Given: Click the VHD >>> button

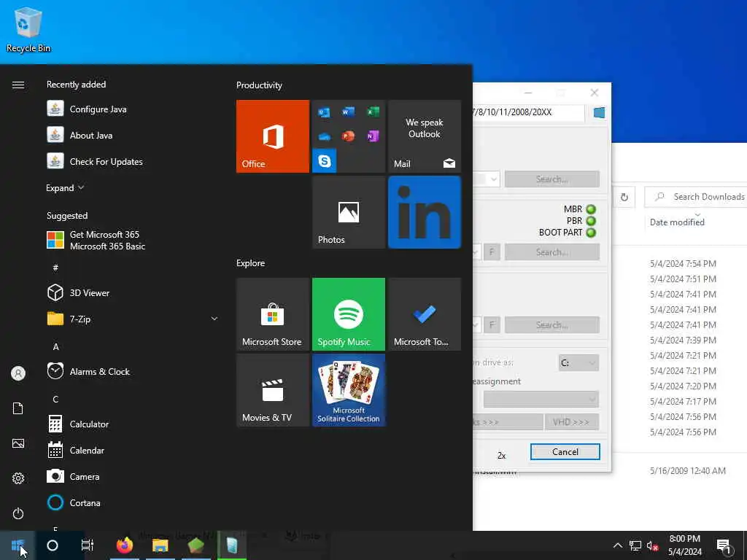Looking at the screenshot, I should pos(572,422).
